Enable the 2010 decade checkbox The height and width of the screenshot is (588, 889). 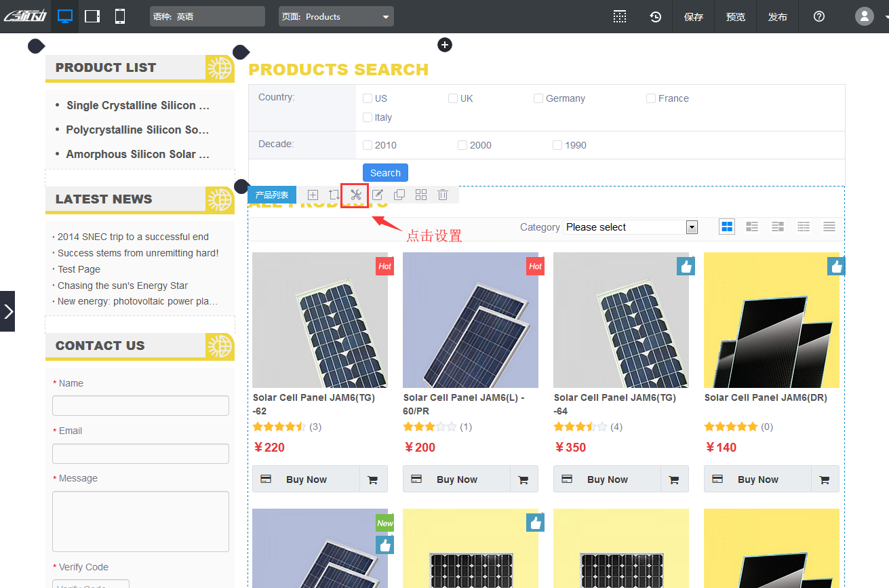368,145
